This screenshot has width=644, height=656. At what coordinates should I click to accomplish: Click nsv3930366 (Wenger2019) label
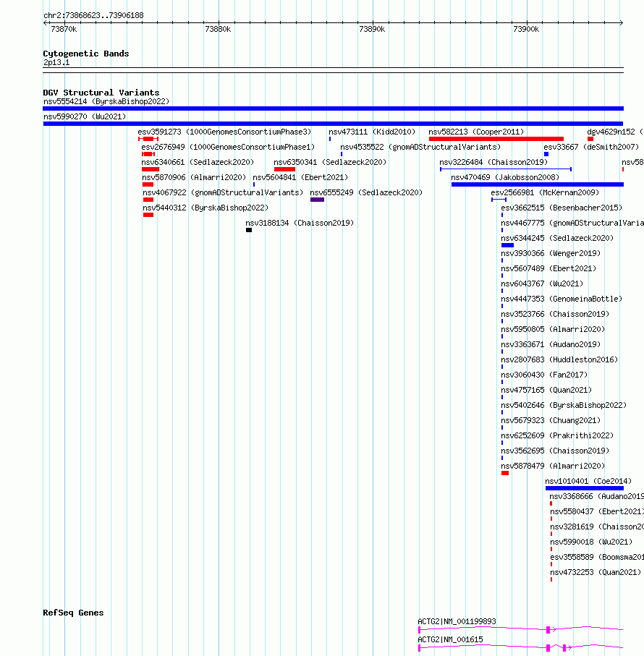tap(551, 253)
